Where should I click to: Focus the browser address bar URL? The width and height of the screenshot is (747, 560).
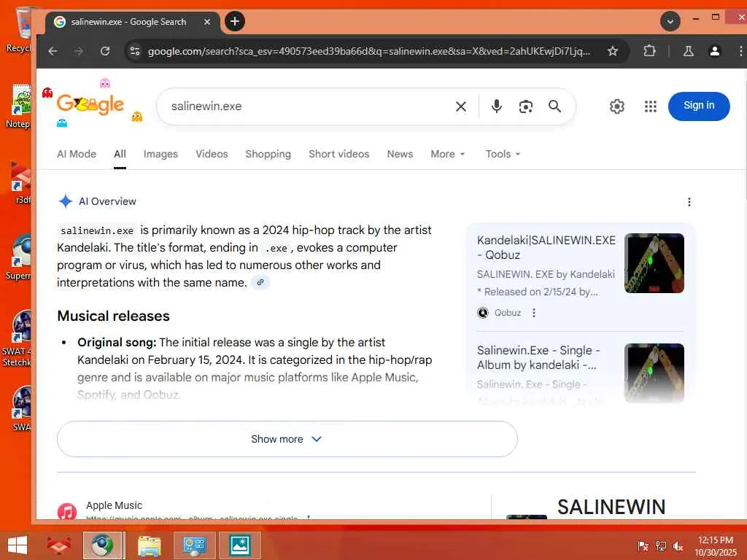(x=368, y=51)
